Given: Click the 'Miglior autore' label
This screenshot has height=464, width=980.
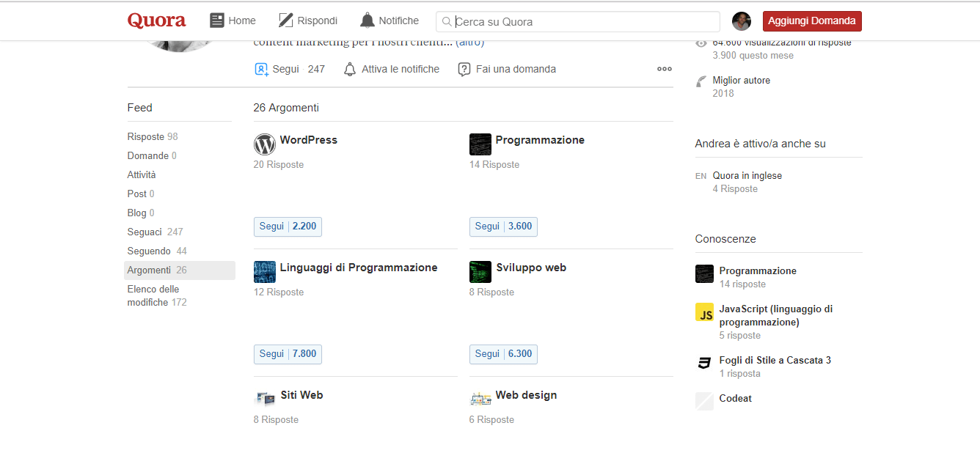Looking at the screenshot, I should 742,81.
